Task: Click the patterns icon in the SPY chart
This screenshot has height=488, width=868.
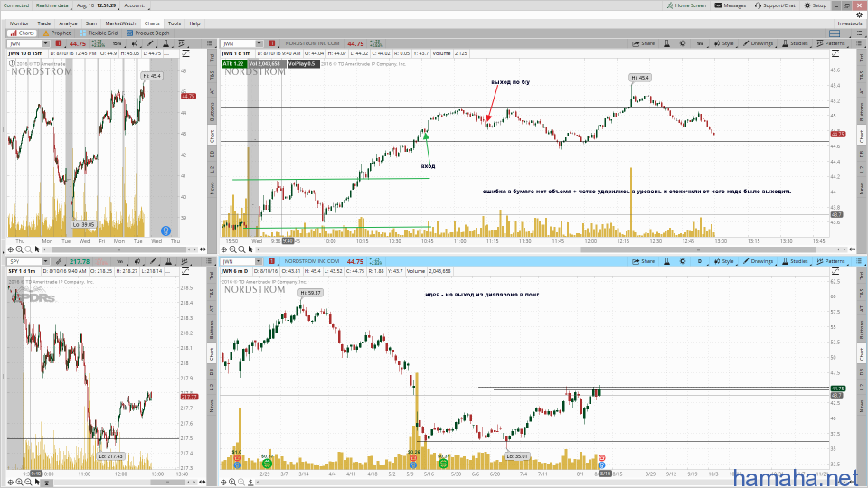Action: [184, 262]
